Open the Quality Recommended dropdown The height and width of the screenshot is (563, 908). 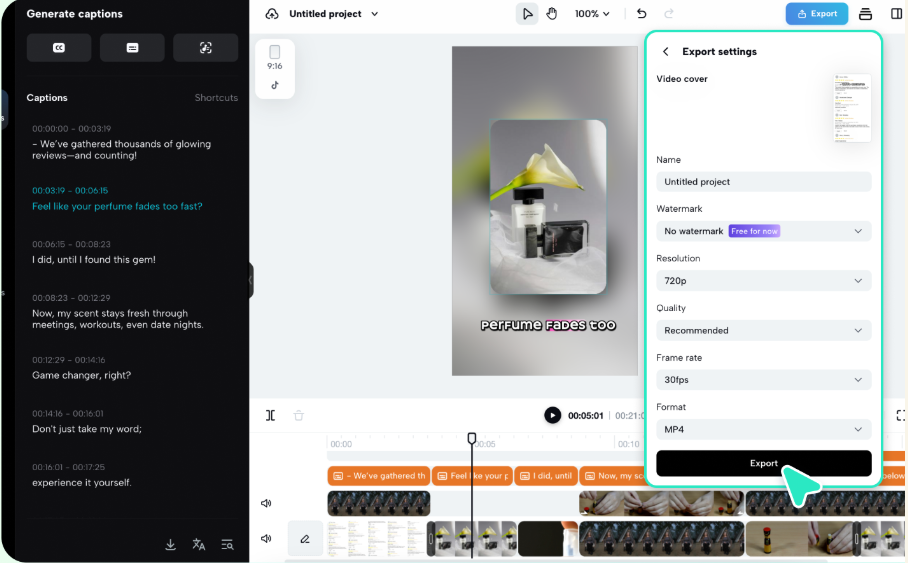(763, 331)
